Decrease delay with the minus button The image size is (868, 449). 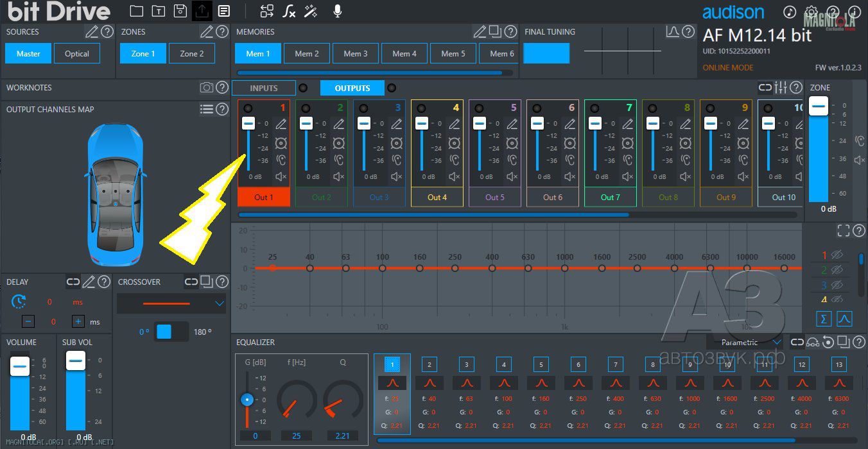(x=28, y=321)
